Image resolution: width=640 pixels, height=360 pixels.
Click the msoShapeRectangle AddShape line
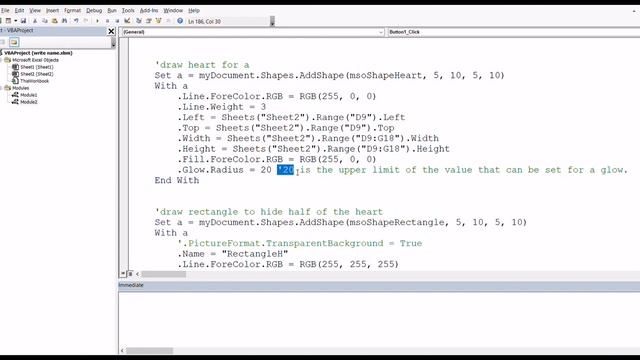coord(340,222)
